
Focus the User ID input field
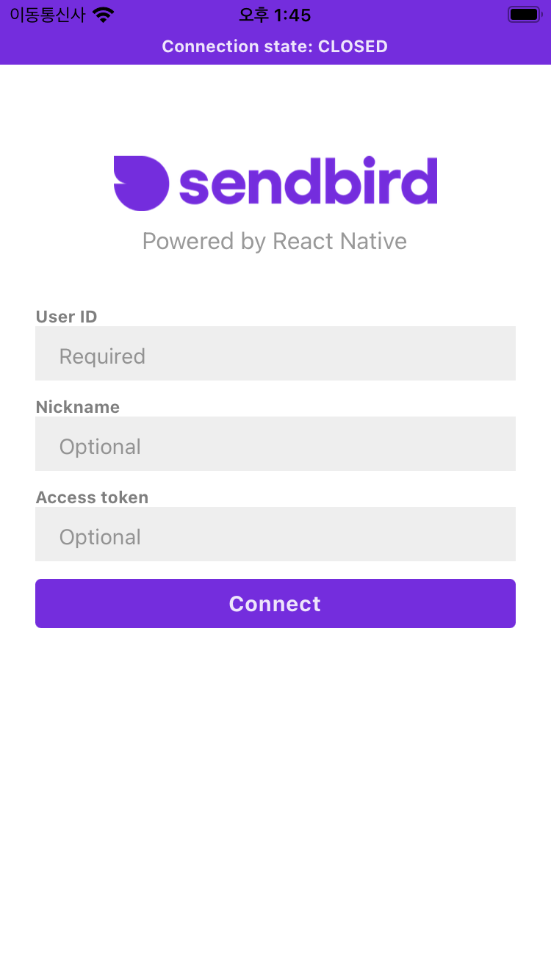tap(275, 353)
